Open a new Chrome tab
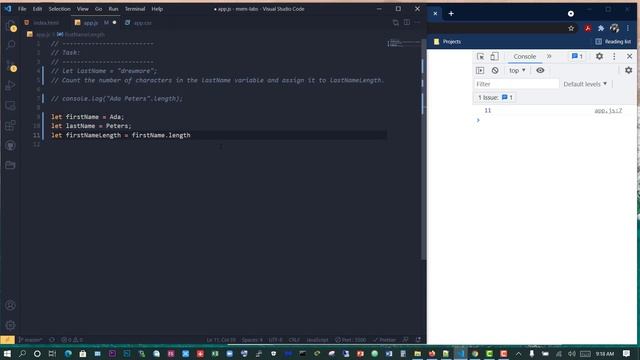Image resolution: width=640 pixels, height=360 pixels. pyautogui.click(x=451, y=13)
